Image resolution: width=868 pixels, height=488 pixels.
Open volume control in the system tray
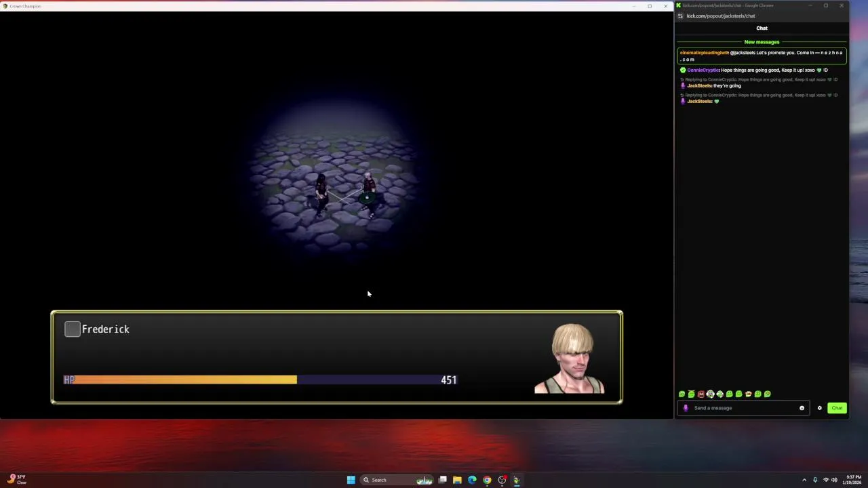834,480
